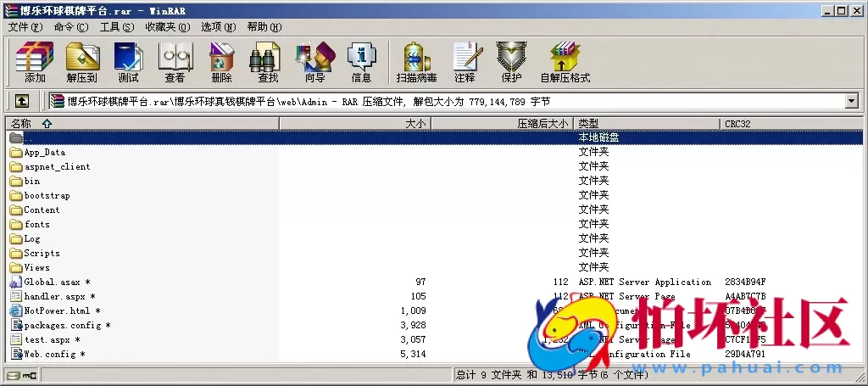Open the 文件(F) menu
868x386 pixels.
pos(25,27)
